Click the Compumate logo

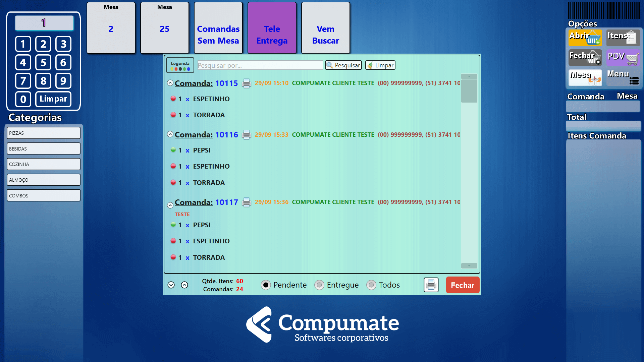322,324
